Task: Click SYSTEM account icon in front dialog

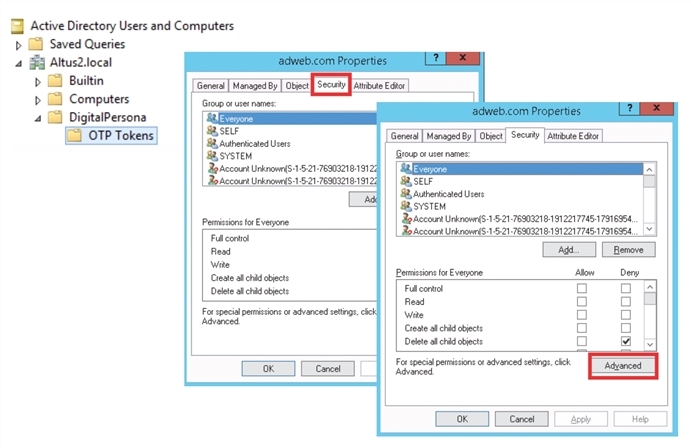Action: coord(407,206)
